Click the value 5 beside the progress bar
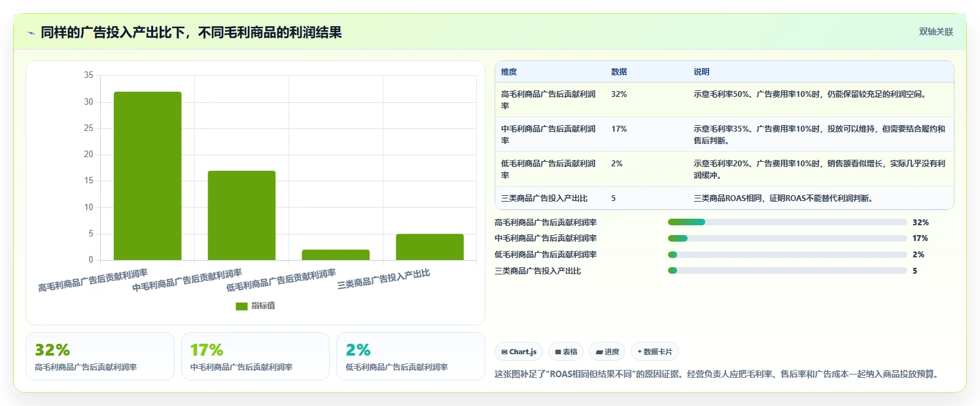980x406 pixels. (x=915, y=270)
